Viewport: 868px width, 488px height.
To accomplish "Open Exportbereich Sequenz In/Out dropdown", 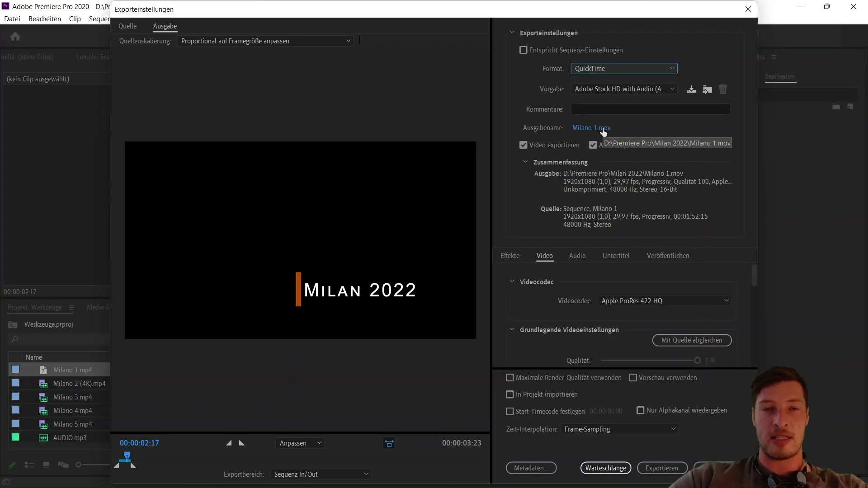I will coord(321,474).
